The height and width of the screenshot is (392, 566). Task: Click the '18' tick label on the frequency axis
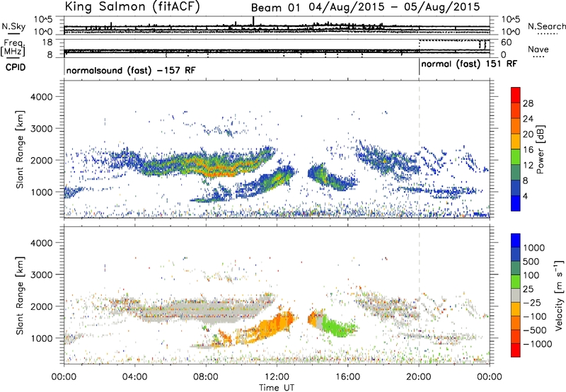tap(47, 42)
